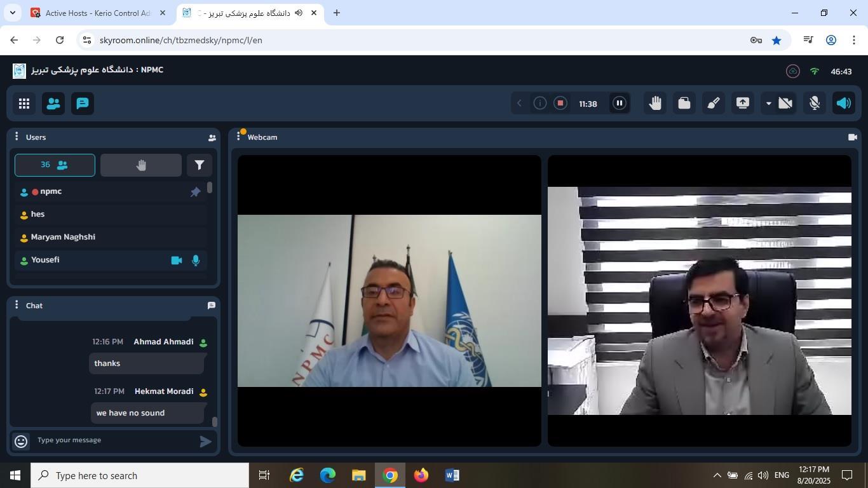This screenshot has height=488, width=868.
Task: Open the Users panel options menu
Action: [17, 137]
